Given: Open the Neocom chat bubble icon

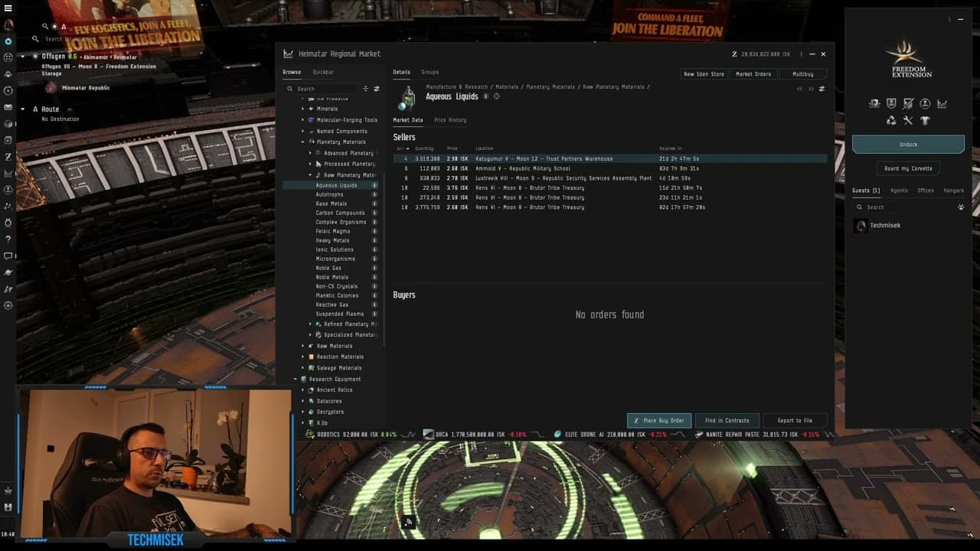Looking at the screenshot, I should click(8, 256).
